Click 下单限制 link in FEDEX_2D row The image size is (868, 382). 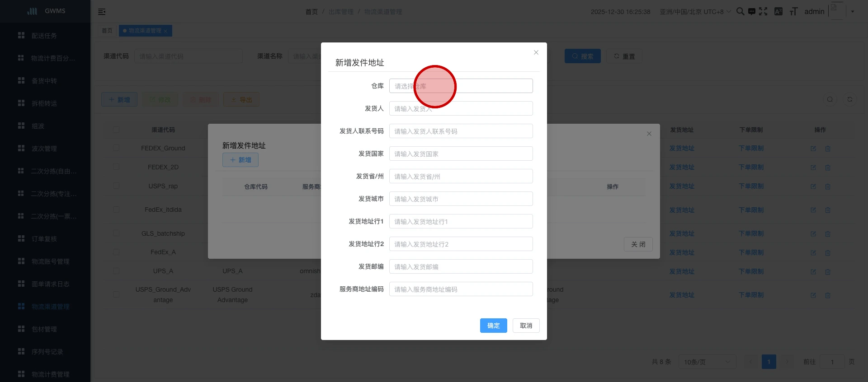click(751, 167)
